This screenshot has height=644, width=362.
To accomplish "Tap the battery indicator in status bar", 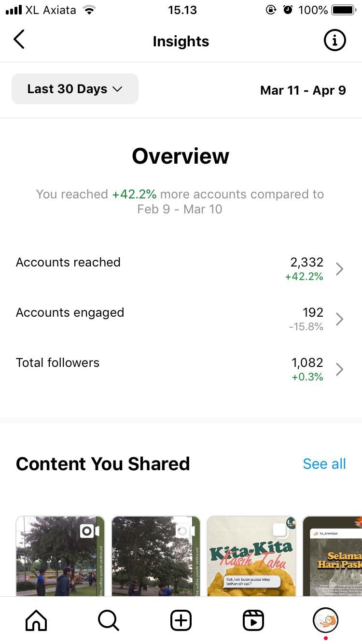I will click(x=344, y=10).
